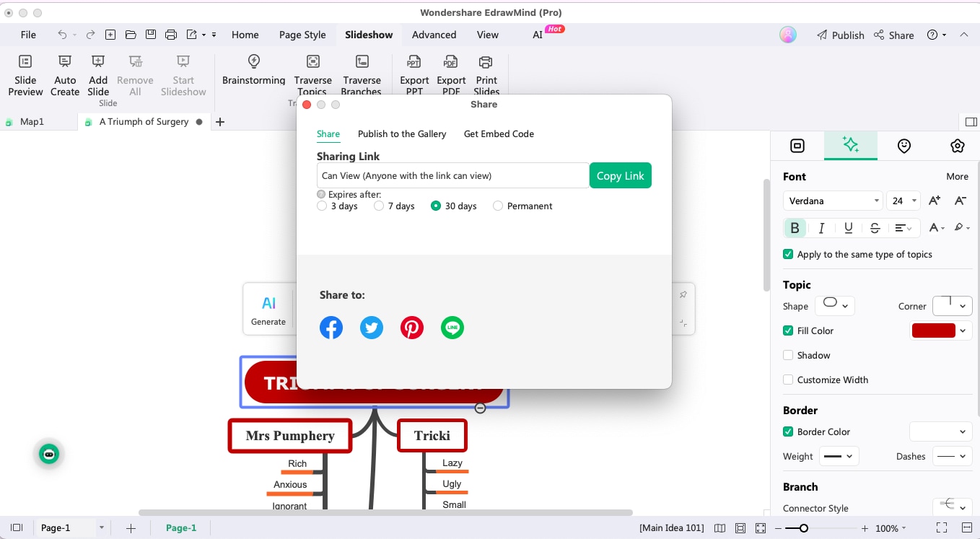Image resolution: width=980 pixels, height=539 pixels.
Task: Toggle the Expires after radio button
Action: (321, 194)
